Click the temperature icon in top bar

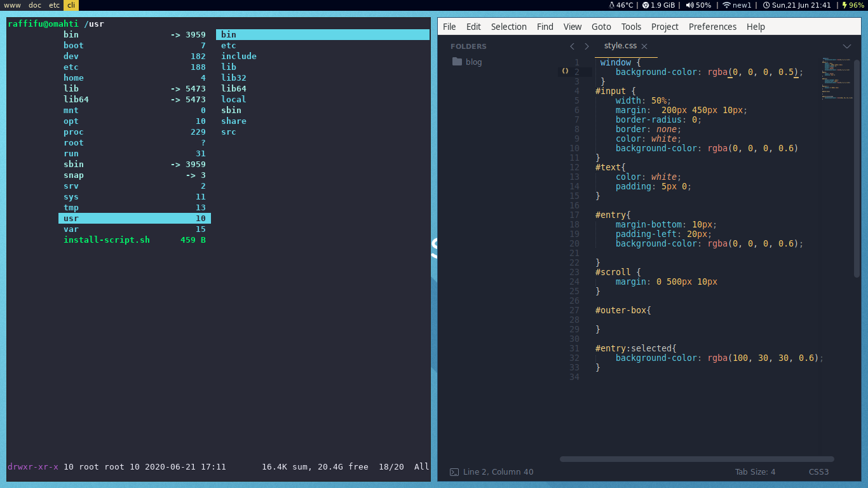click(x=611, y=5)
